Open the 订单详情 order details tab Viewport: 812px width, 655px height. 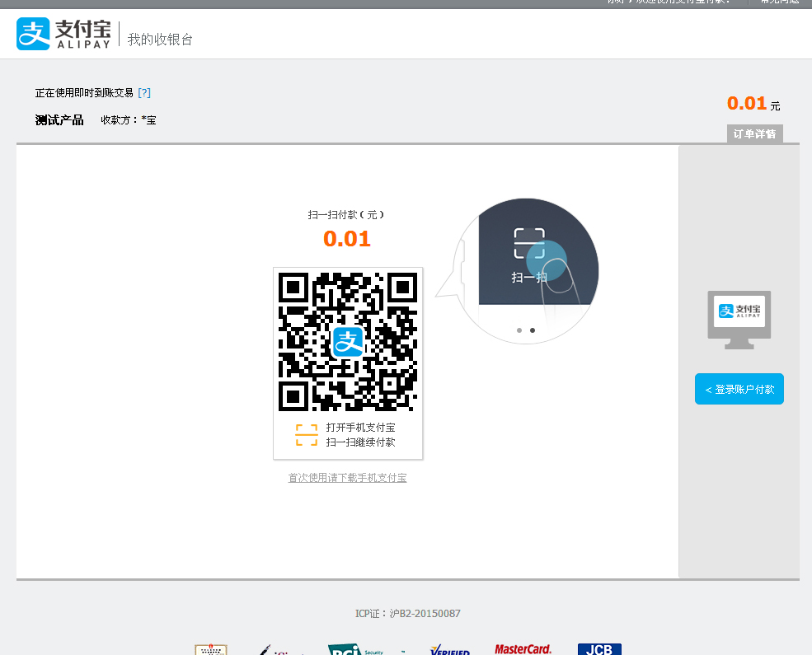[x=754, y=134]
